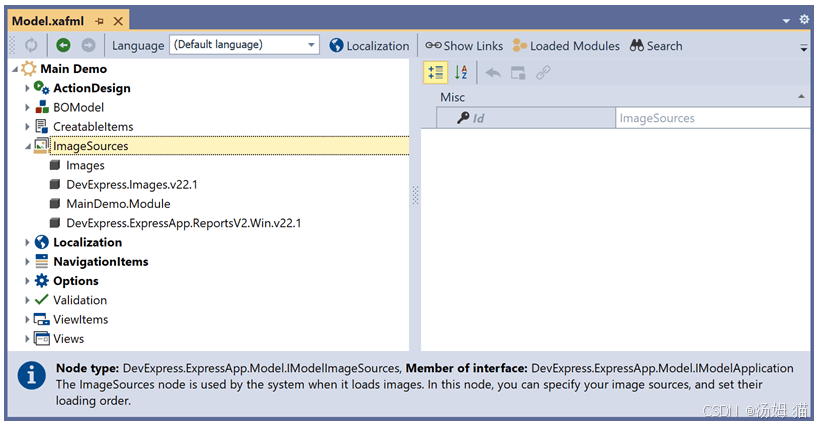Sort properties alphabetically
Screen dimensions: 821x427
pos(461,73)
